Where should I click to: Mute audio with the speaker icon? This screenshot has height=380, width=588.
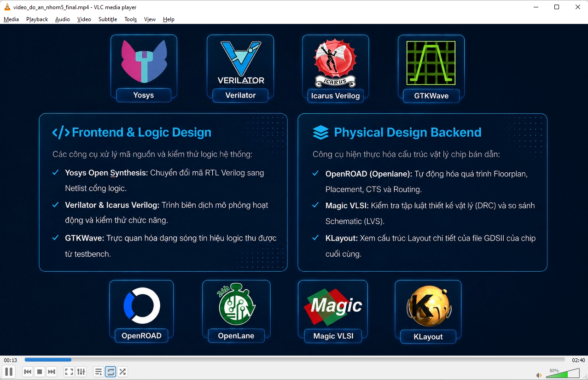click(539, 375)
